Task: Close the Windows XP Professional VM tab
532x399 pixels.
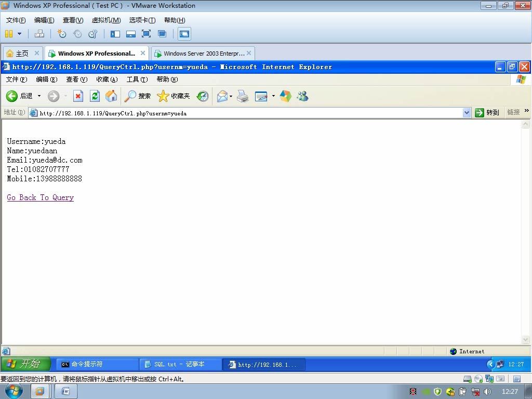Action: (x=143, y=53)
